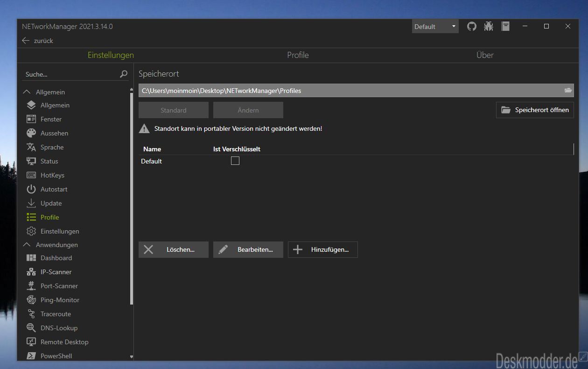Collapse the Anwendungen section
This screenshot has width=588, height=369.
click(27, 245)
